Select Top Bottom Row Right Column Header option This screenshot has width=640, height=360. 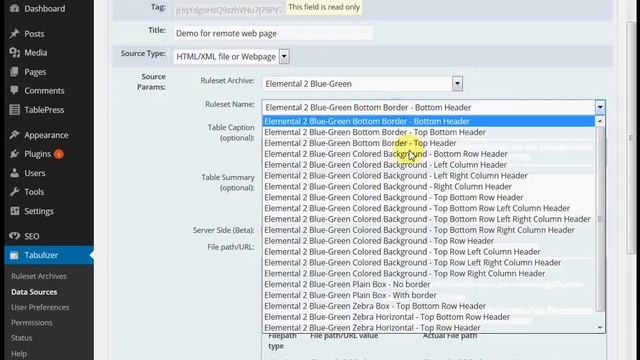(429, 230)
